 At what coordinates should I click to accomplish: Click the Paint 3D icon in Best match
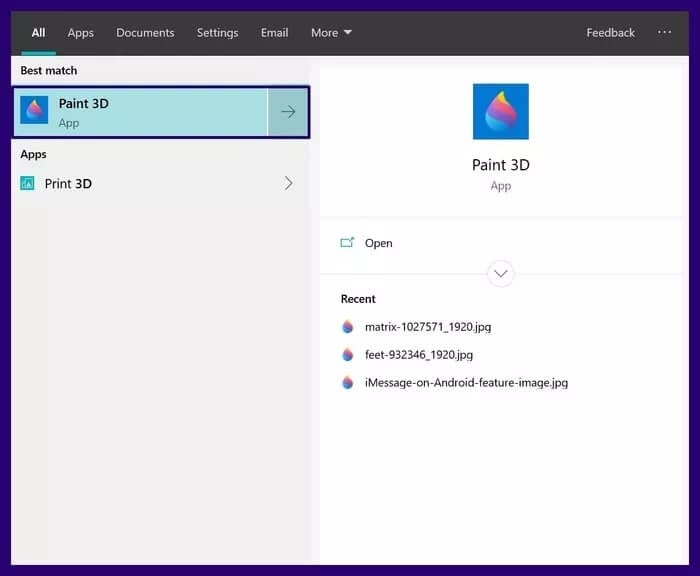coord(34,110)
